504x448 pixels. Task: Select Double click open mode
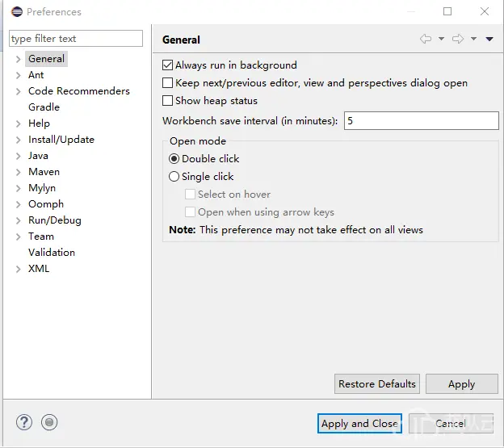point(174,159)
